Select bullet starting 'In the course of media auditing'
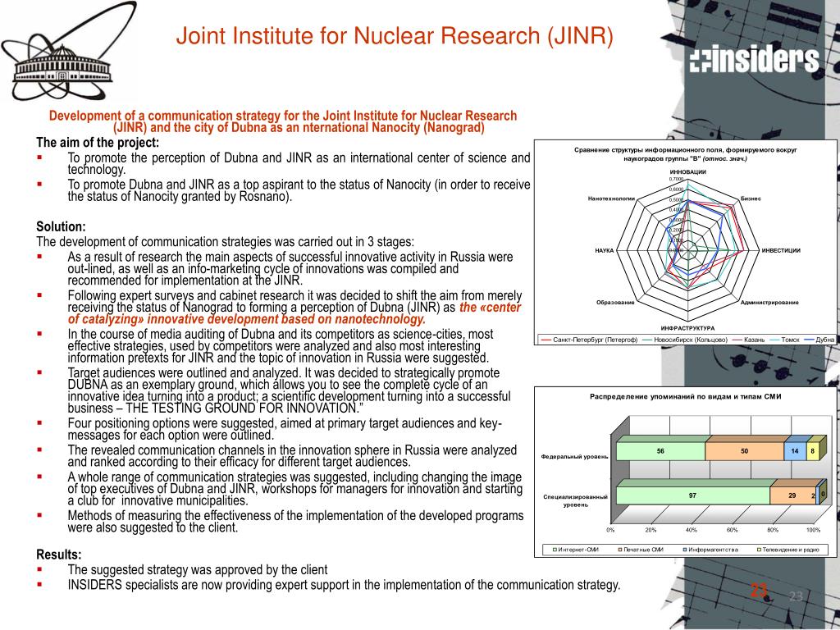 click(281, 346)
